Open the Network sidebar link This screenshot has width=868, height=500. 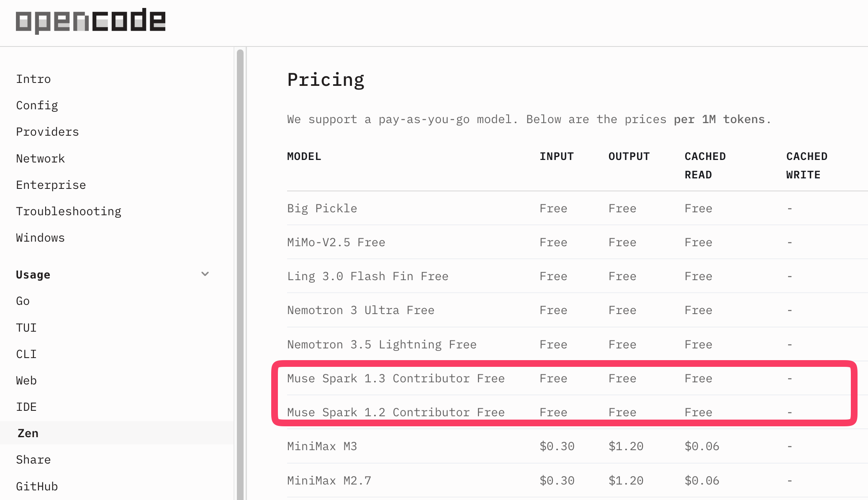(x=41, y=158)
